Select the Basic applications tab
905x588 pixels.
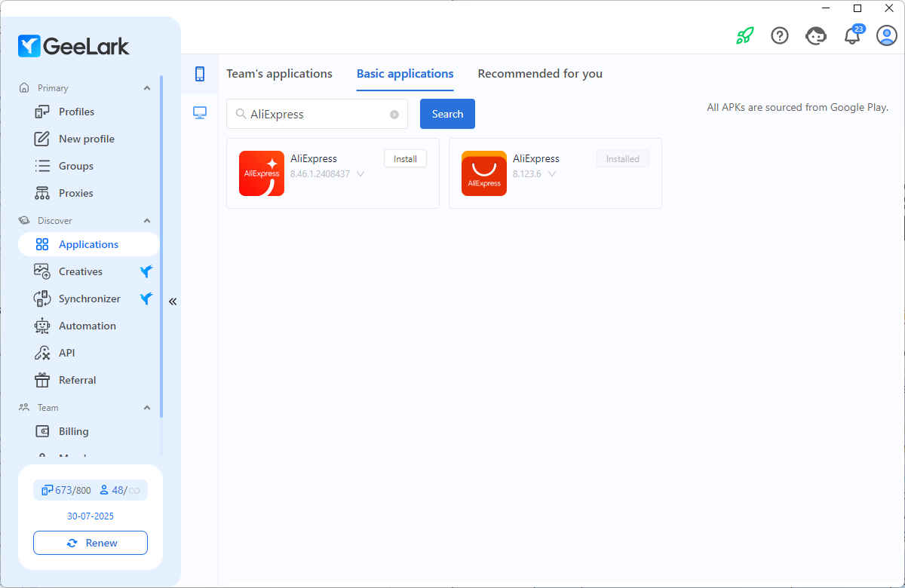click(405, 74)
